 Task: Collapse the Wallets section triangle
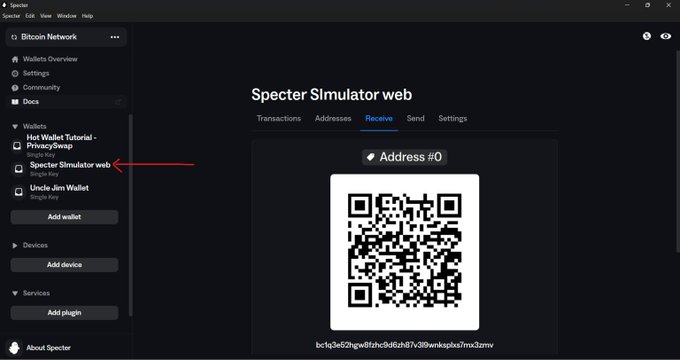click(15, 127)
